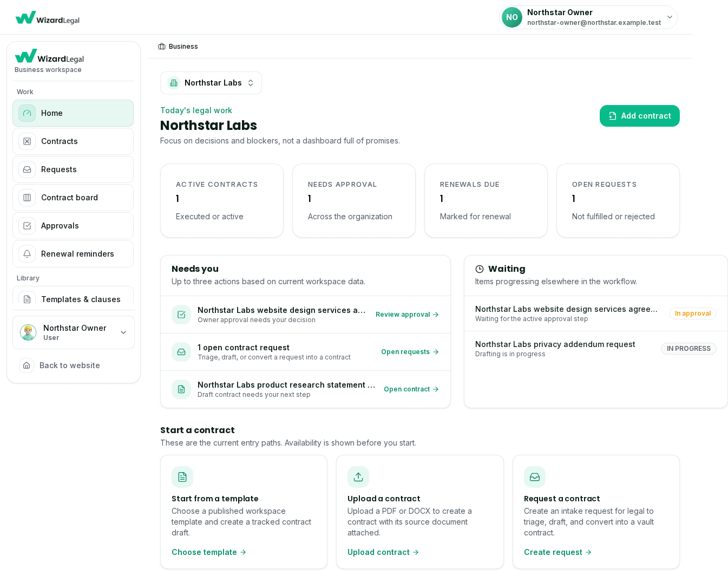Click the Active Contracts stat card
Screen dimensions: 728x582
(x=222, y=200)
